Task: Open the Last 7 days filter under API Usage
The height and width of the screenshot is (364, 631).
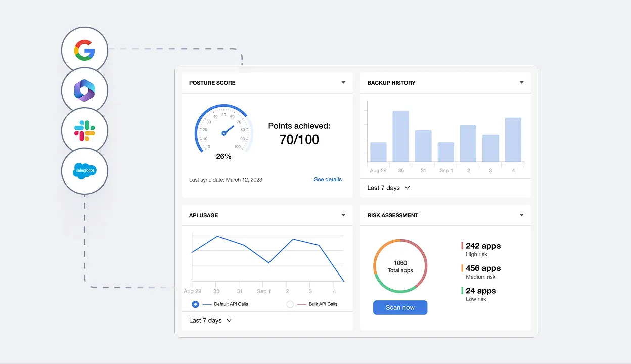Action: click(x=209, y=320)
